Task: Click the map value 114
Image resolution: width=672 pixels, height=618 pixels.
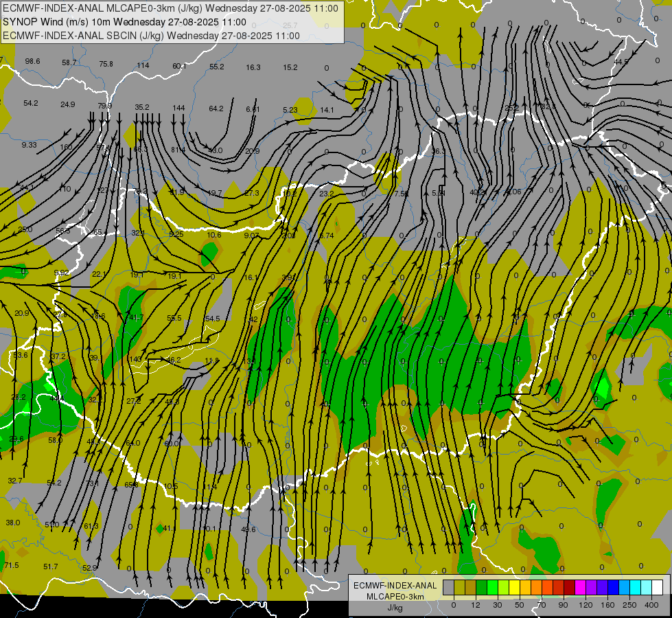Action: (x=143, y=65)
